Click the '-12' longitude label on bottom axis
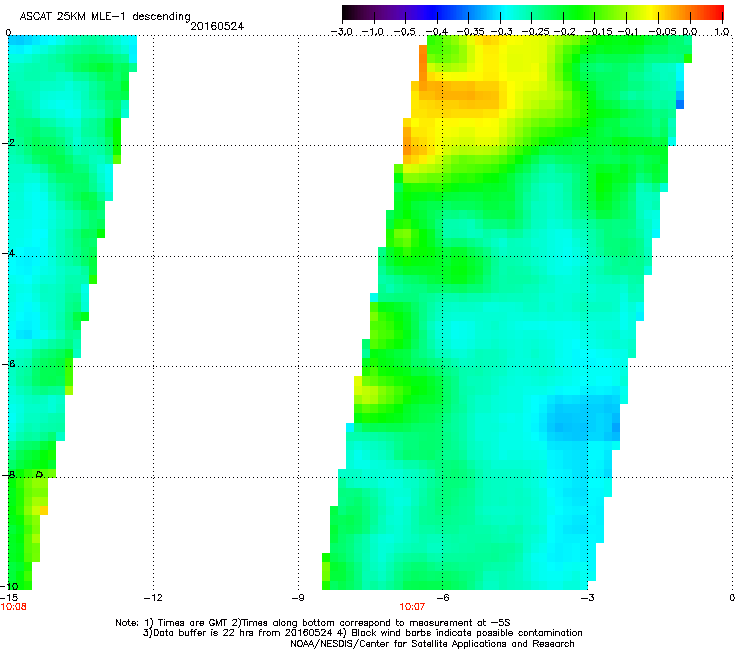The height and width of the screenshot is (650, 740). coord(153,598)
